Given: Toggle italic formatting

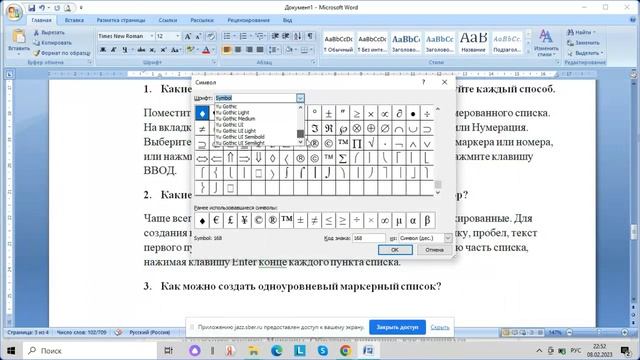Looking at the screenshot, I should tap(114, 50).
